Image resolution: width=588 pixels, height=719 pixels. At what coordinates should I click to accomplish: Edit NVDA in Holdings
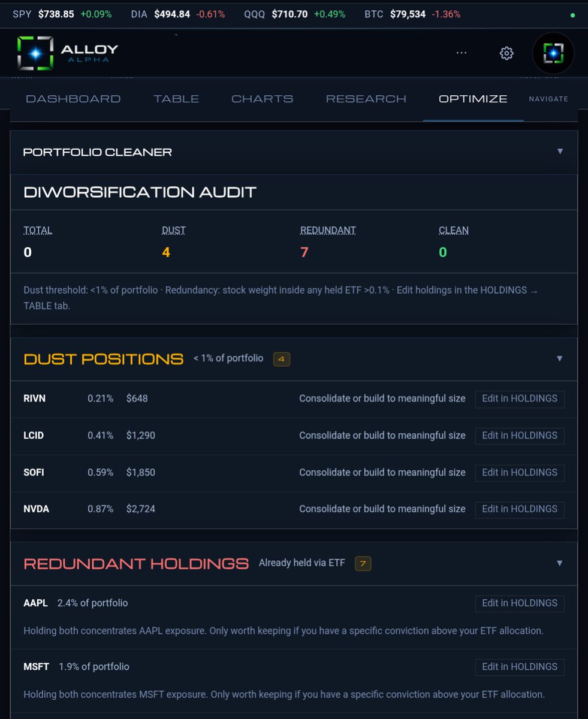tap(520, 509)
